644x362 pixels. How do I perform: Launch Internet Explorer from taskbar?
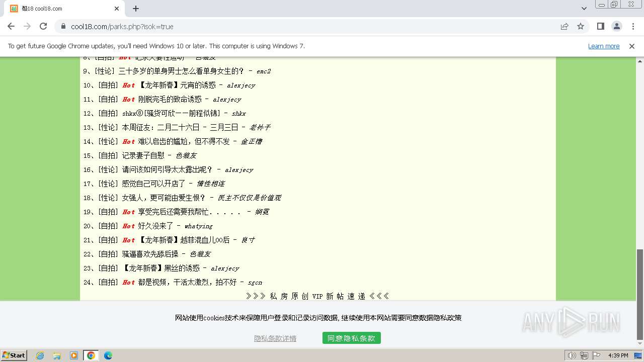(x=40, y=355)
